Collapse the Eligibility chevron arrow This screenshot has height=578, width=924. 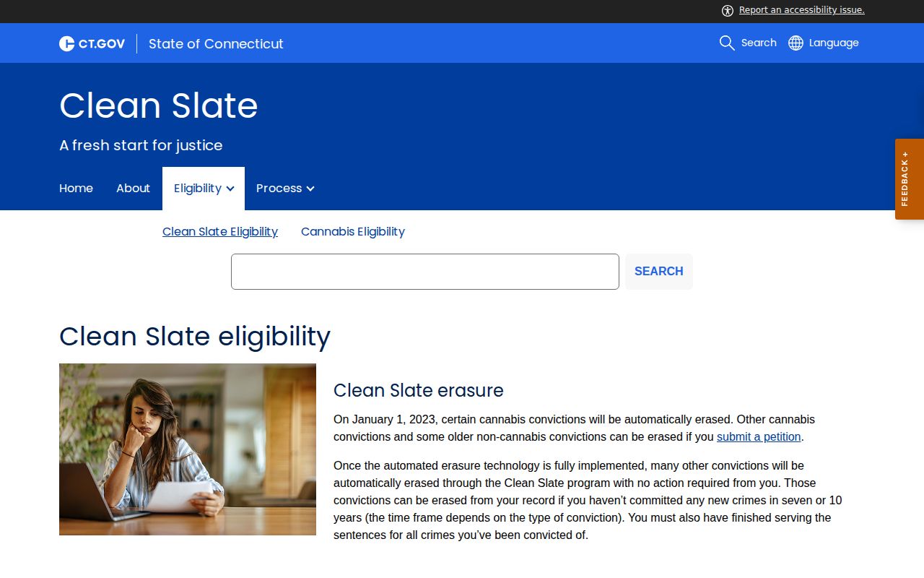click(x=230, y=189)
